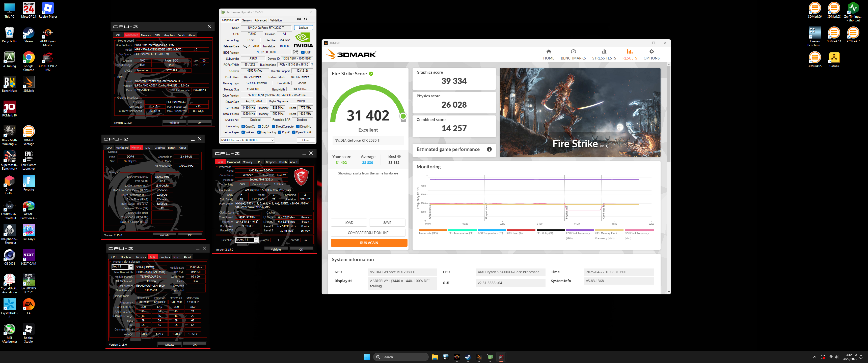This screenshot has height=363, width=868.
Task: Click the BIOS export share icon in GPU-Z
Action: click(295, 52)
